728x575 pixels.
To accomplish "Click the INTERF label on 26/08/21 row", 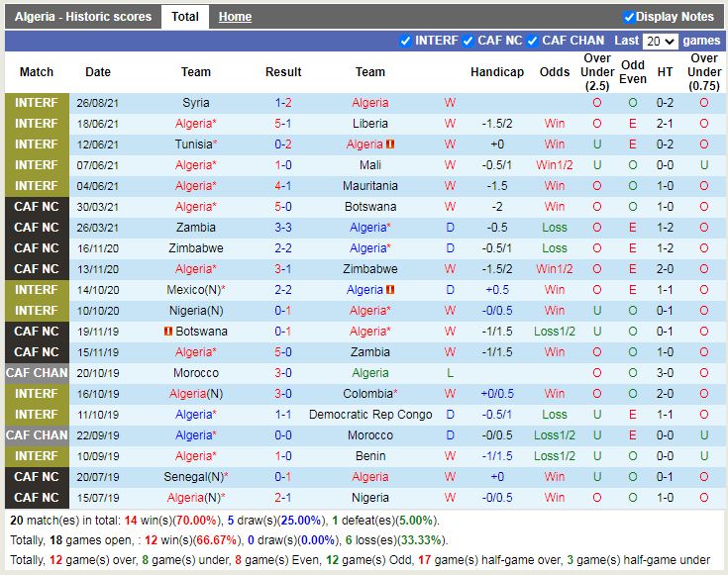I will 37,103.
